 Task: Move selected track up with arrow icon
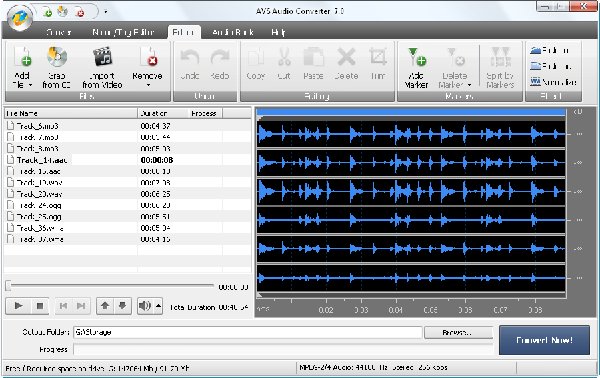point(105,306)
